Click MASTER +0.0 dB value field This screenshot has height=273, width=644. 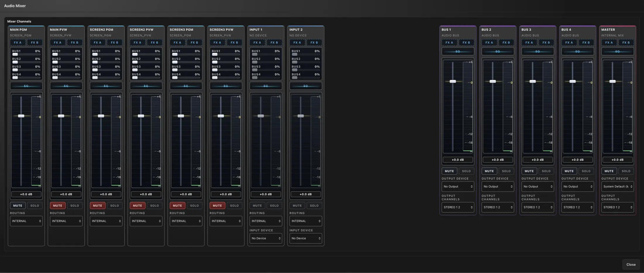617,160
